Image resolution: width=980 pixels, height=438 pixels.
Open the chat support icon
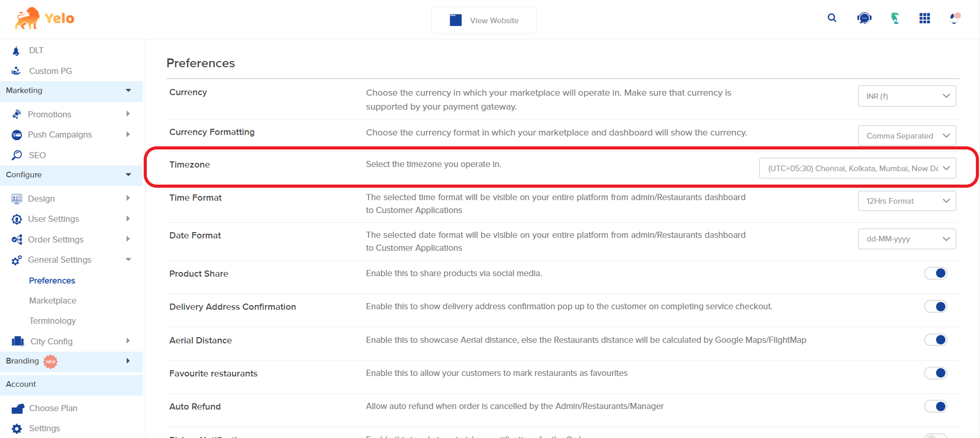(x=864, y=19)
